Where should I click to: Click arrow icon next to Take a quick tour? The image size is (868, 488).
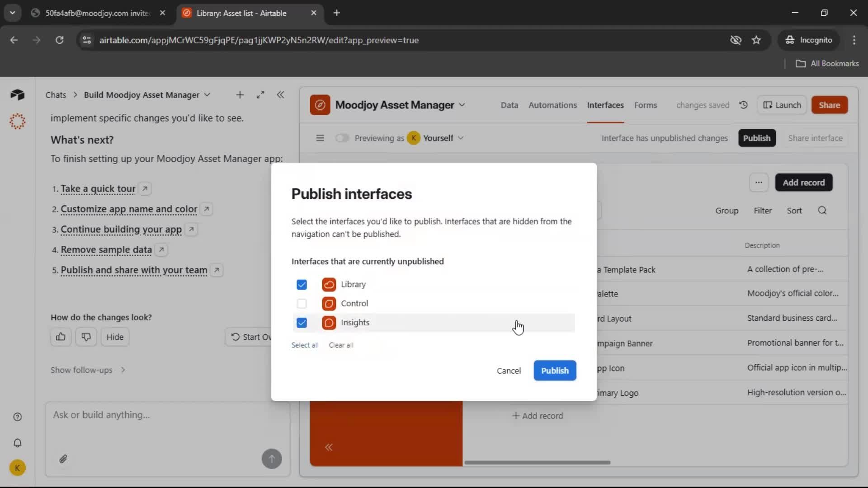click(x=145, y=189)
